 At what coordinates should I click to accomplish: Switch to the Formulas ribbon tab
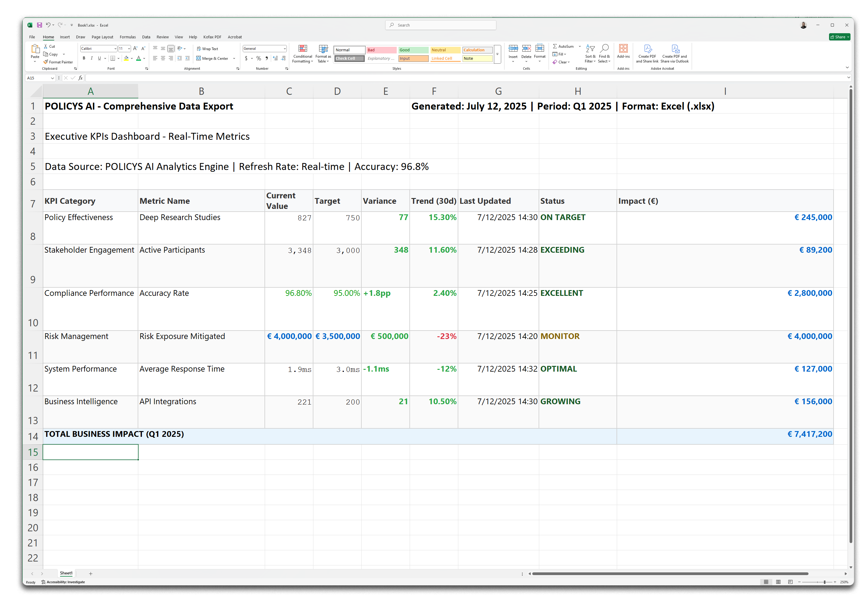[127, 37]
